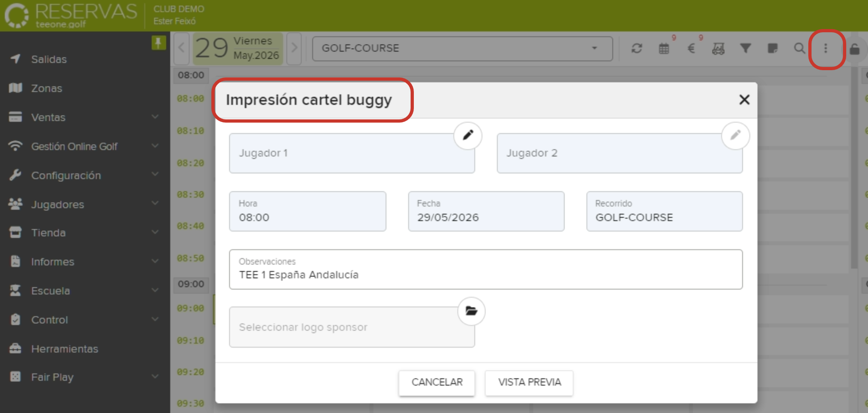
Task: Click the Zonas map icon
Action: 15,88
